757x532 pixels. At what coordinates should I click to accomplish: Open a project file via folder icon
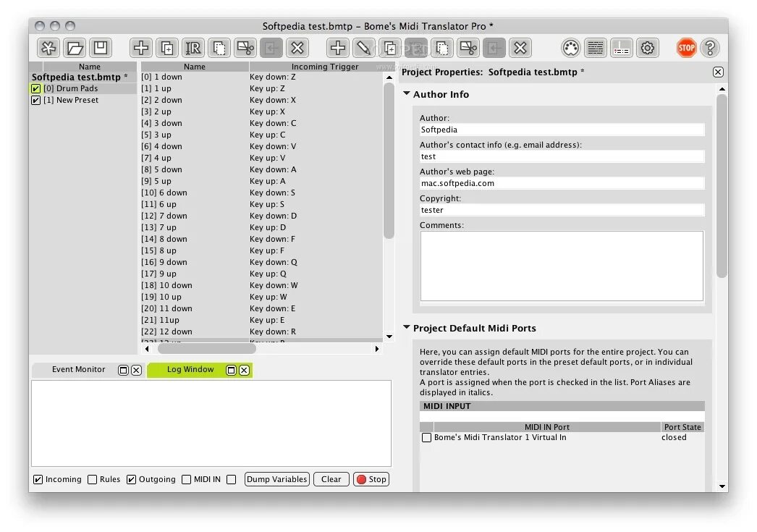tap(75, 48)
